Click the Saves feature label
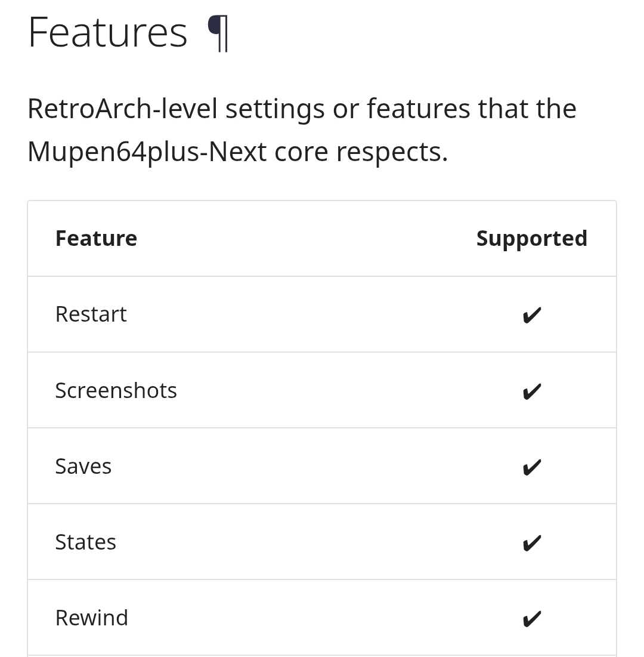The image size is (644, 657). pos(83,466)
